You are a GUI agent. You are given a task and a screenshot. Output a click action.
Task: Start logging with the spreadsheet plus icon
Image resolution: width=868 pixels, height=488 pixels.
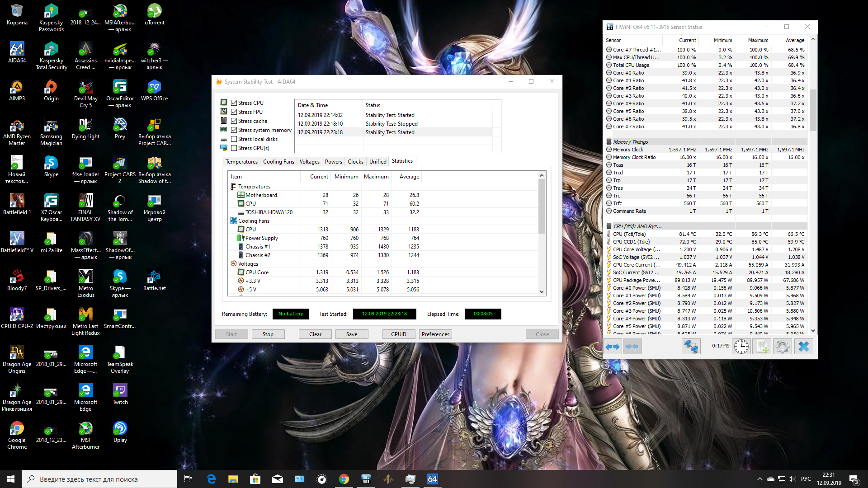[x=762, y=347]
